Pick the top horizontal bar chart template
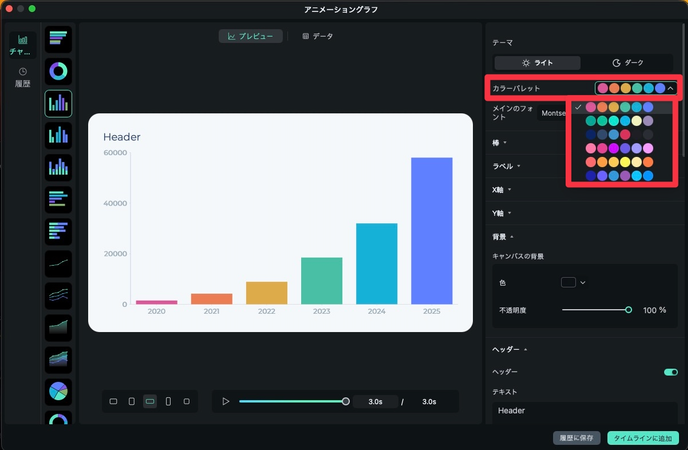This screenshot has height=450, width=688. pos(59,39)
